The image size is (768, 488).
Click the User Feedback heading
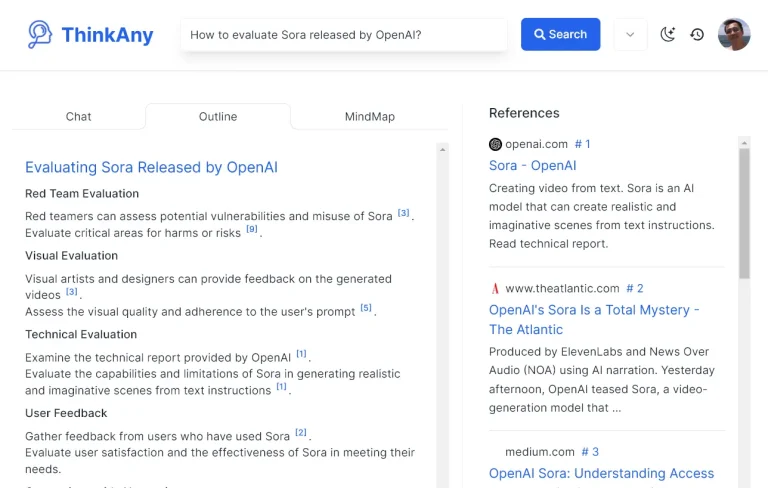pos(66,413)
